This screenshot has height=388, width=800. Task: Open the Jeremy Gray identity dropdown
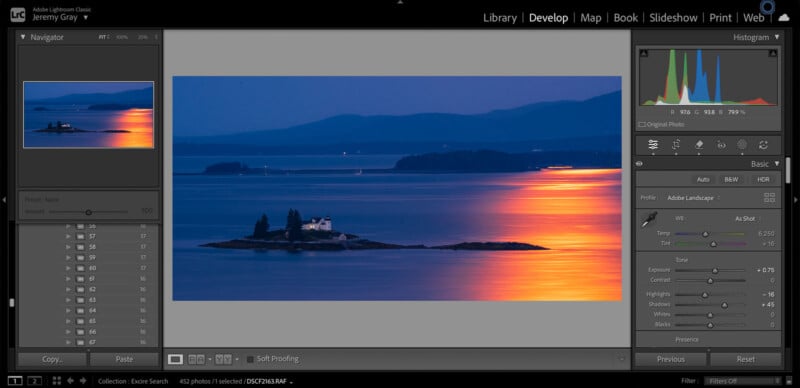point(60,17)
